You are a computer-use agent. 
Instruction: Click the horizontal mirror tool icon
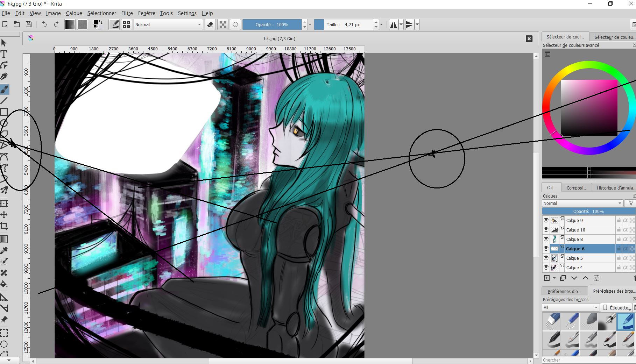[x=394, y=24]
